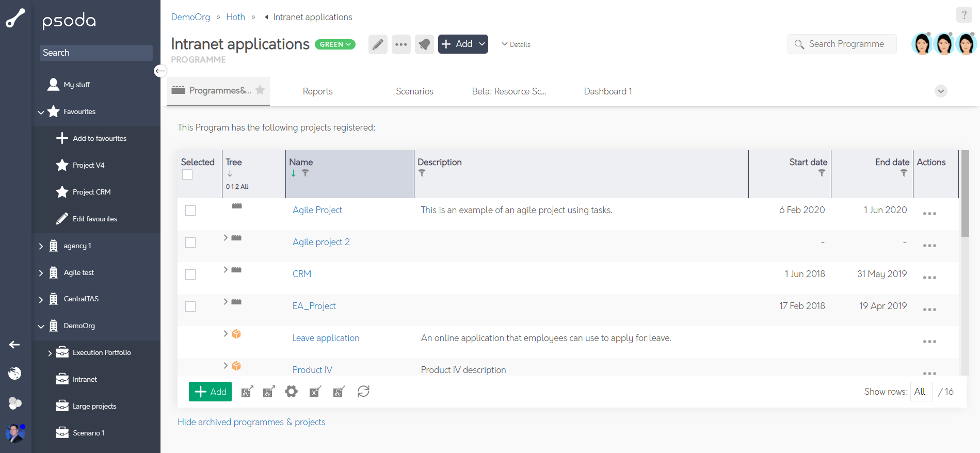The width and height of the screenshot is (980, 453).
Task: Click the star on Programmes& tab
Action: click(x=261, y=90)
